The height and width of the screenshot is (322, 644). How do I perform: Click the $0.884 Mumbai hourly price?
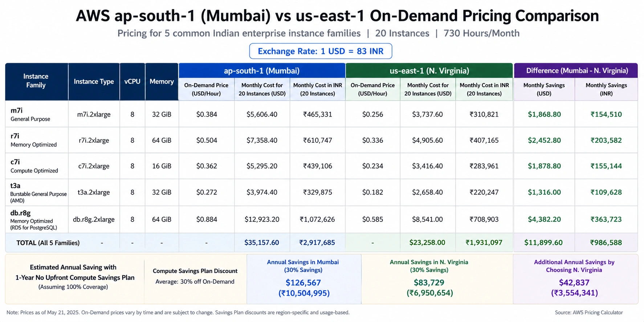(207, 219)
